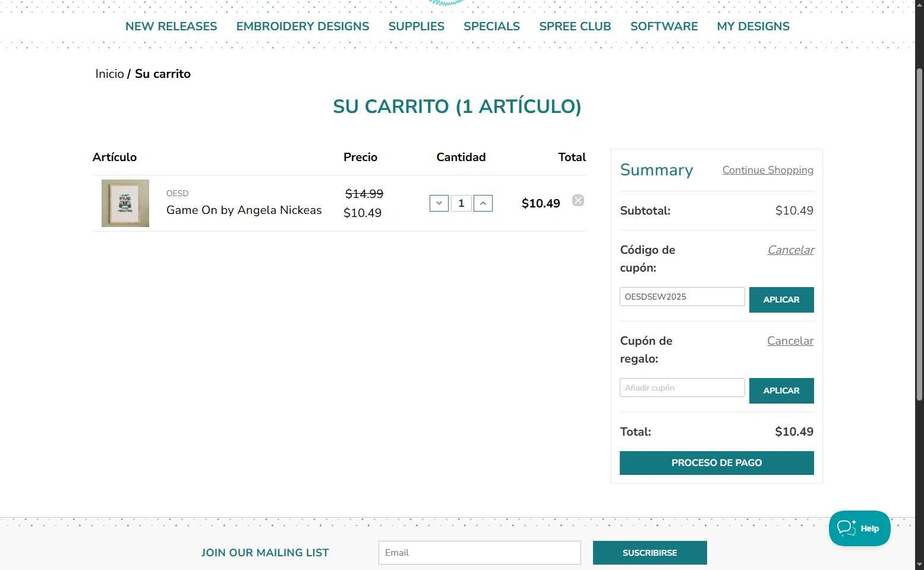924x570 pixels.
Task: Subscribe with SUSCRIBIRSE button
Action: tap(650, 553)
